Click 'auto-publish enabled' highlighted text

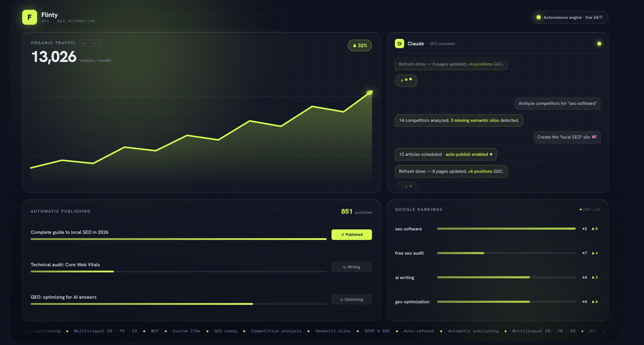[x=467, y=154]
